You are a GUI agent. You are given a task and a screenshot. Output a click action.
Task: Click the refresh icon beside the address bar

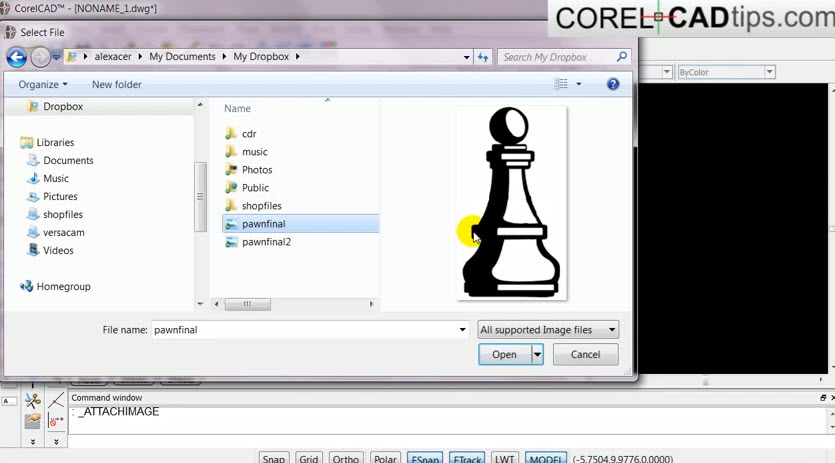[x=483, y=57]
